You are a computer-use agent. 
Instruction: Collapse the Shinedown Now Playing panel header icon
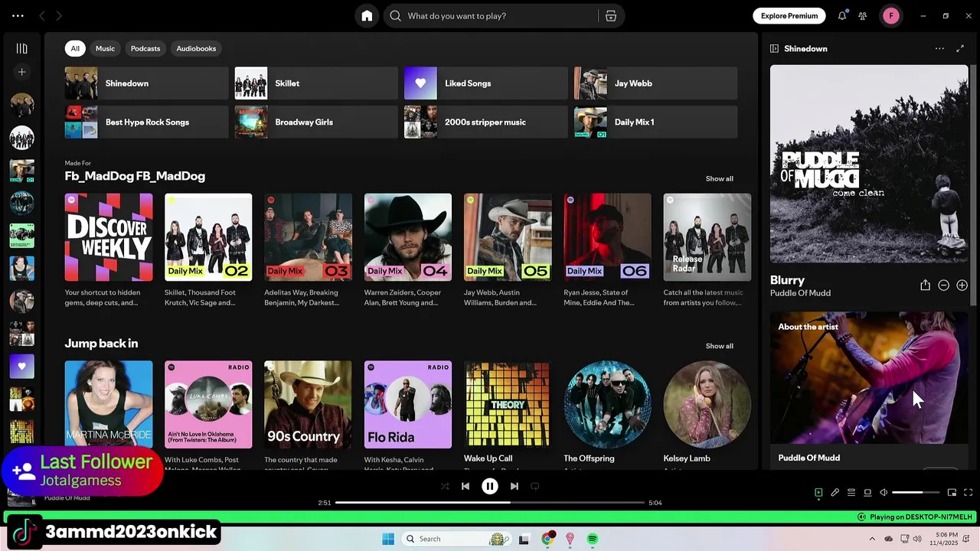pyautogui.click(x=774, y=48)
